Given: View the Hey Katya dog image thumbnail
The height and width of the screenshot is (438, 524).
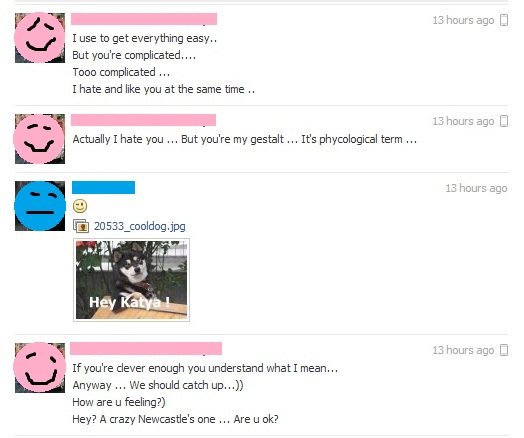Looking at the screenshot, I should click(x=131, y=280).
